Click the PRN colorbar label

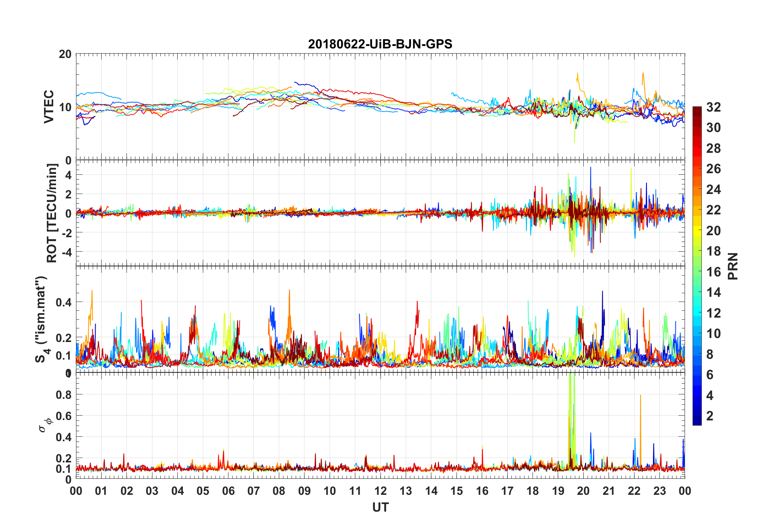[733, 266]
